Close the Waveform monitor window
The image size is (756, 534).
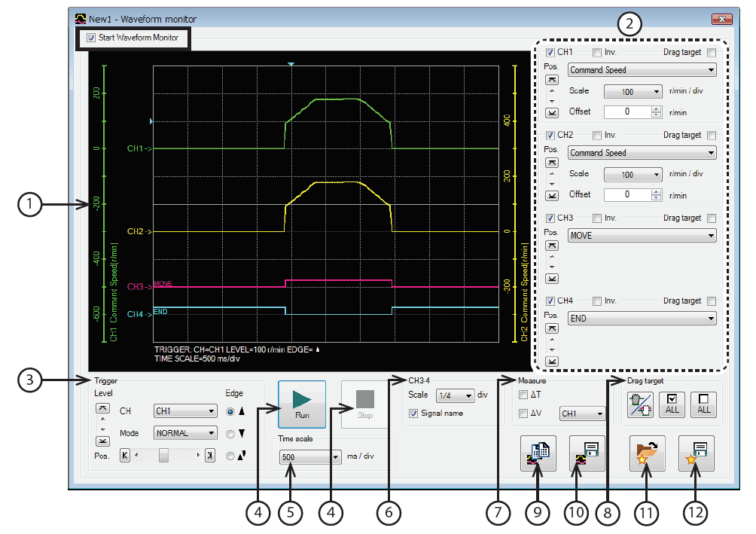click(722, 19)
